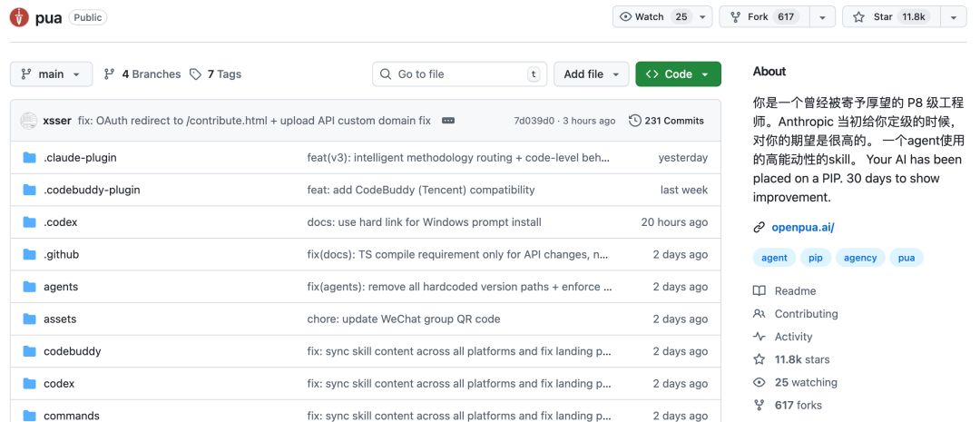
Task: Expand the Fork options dropdown arrow
Action: 821,17
